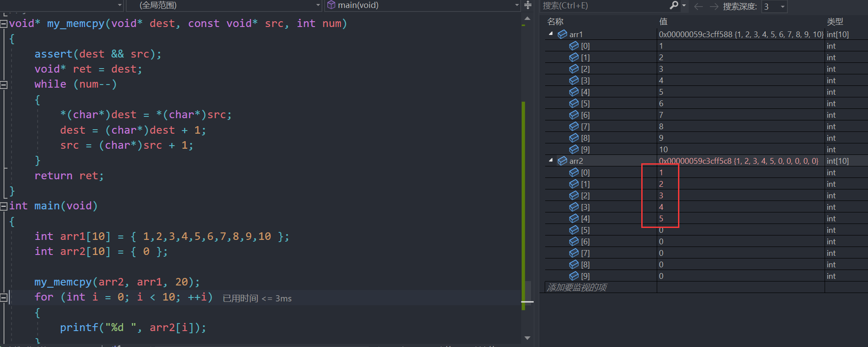Sort by 值 column header
This screenshot has height=347, width=868.
(x=663, y=22)
